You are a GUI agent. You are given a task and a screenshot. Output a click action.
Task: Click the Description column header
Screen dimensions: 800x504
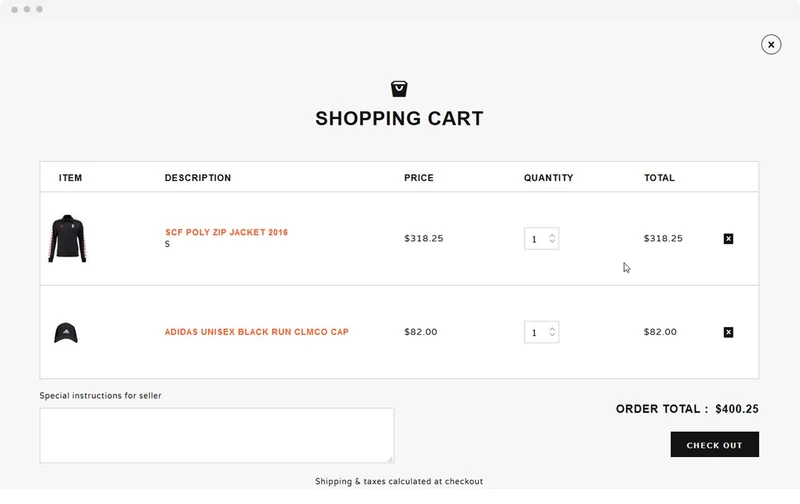click(x=198, y=178)
